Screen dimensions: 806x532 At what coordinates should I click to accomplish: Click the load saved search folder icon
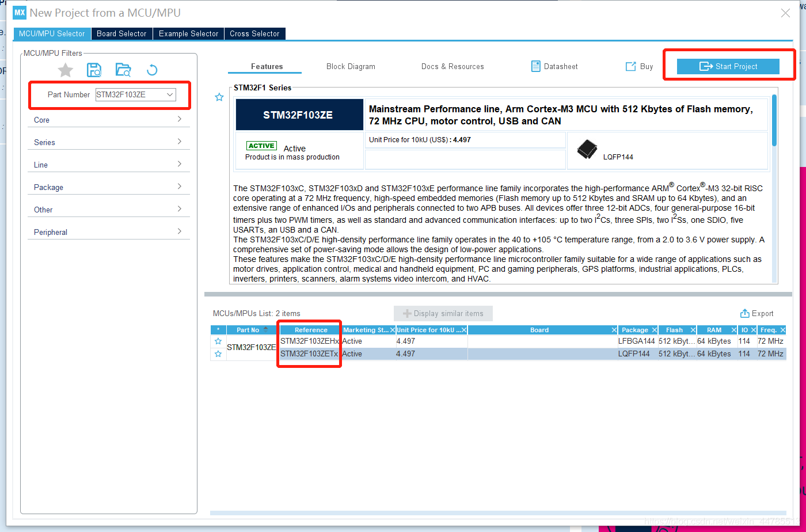(x=123, y=70)
